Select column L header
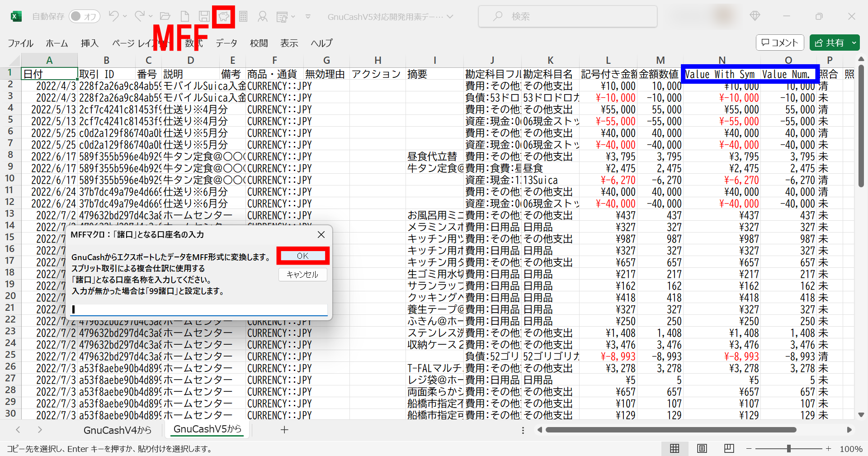Screen dimensions: 868x456 [608, 60]
